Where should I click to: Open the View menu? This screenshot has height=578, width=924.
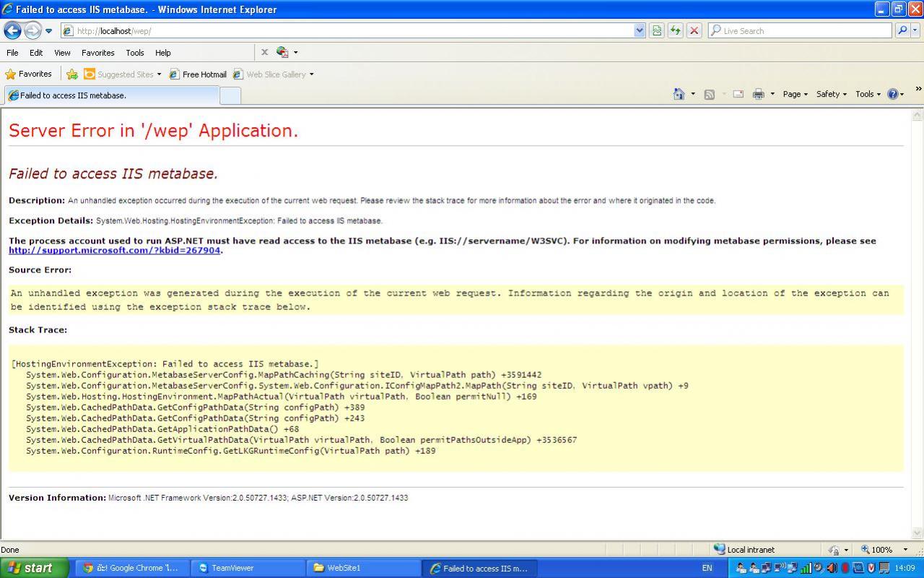[x=62, y=53]
